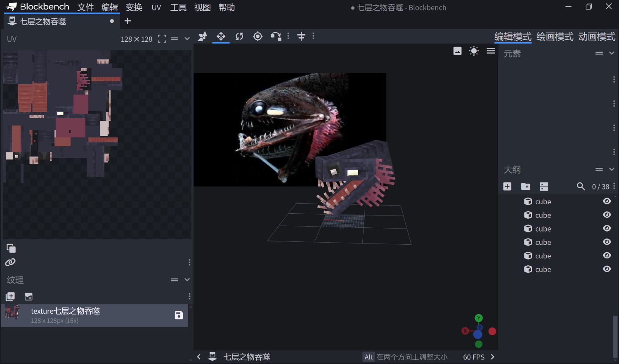Switch to 动画模式 animate mode

click(x=597, y=37)
